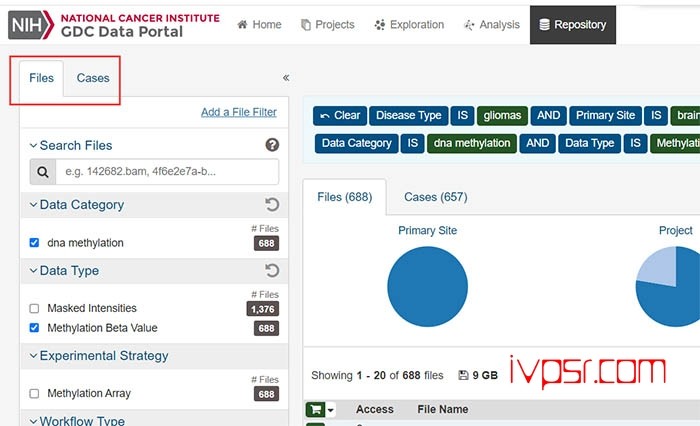Click the Primary Site pie chart
700x426 pixels.
[427, 287]
